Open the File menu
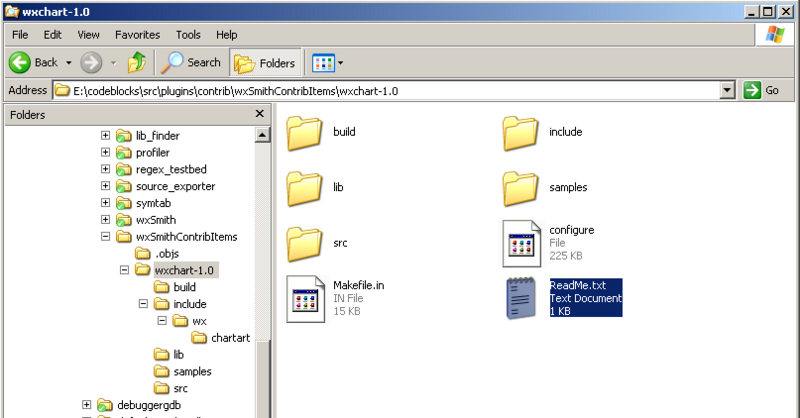 20,35
